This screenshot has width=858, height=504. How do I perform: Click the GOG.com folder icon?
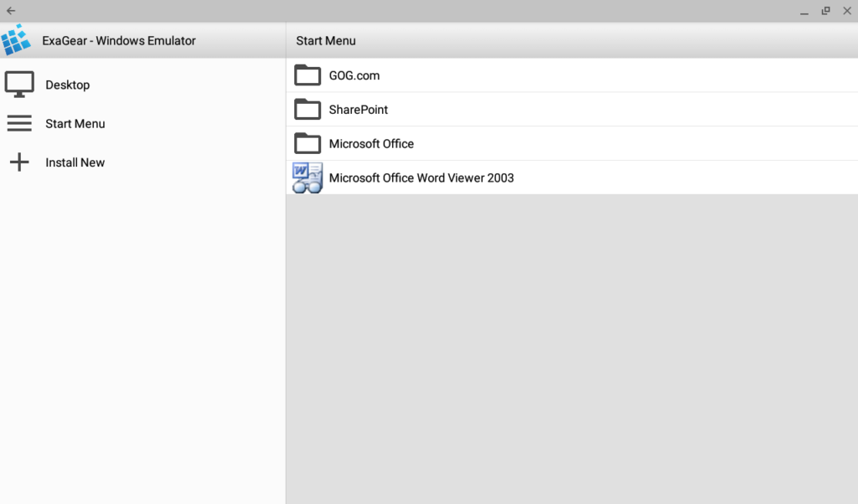point(308,75)
